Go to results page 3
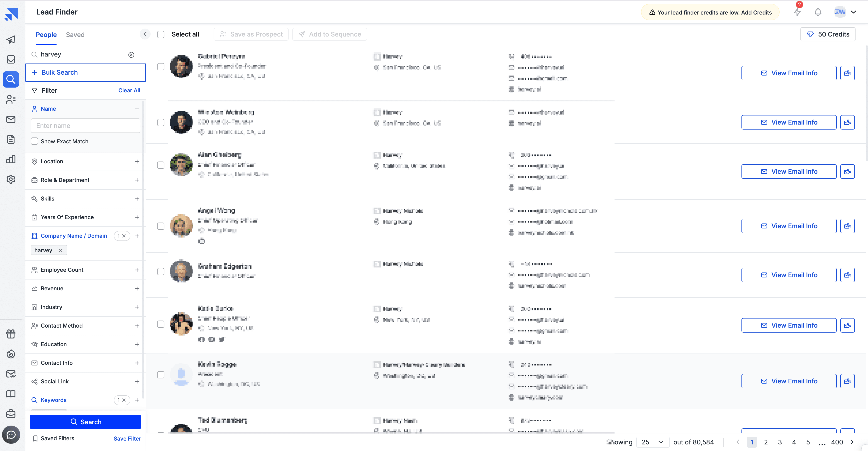The height and width of the screenshot is (451, 868). tap(780, 442)
